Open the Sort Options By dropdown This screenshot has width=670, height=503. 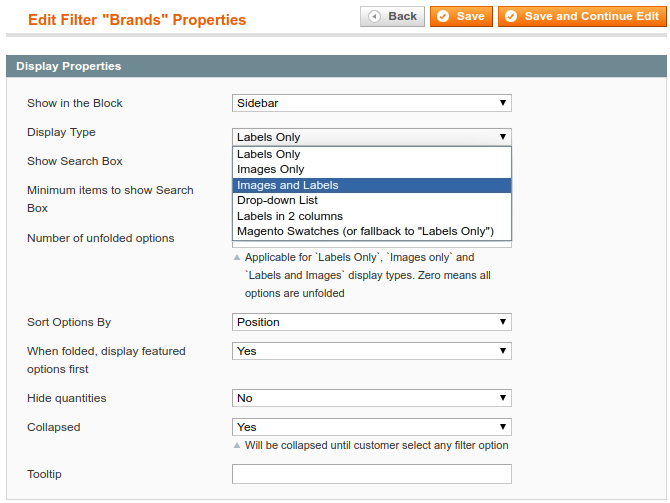(371, 322)
